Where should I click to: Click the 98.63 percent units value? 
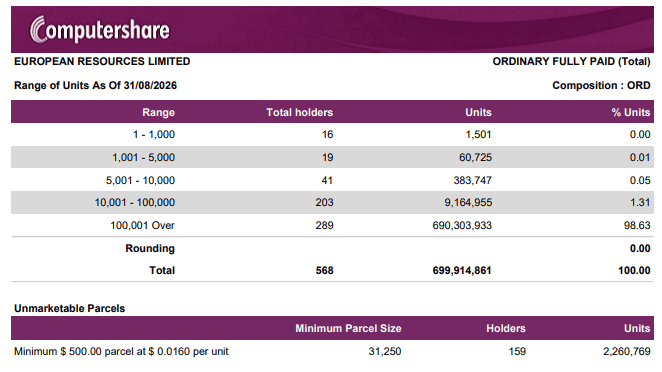(x=637, y=225)
